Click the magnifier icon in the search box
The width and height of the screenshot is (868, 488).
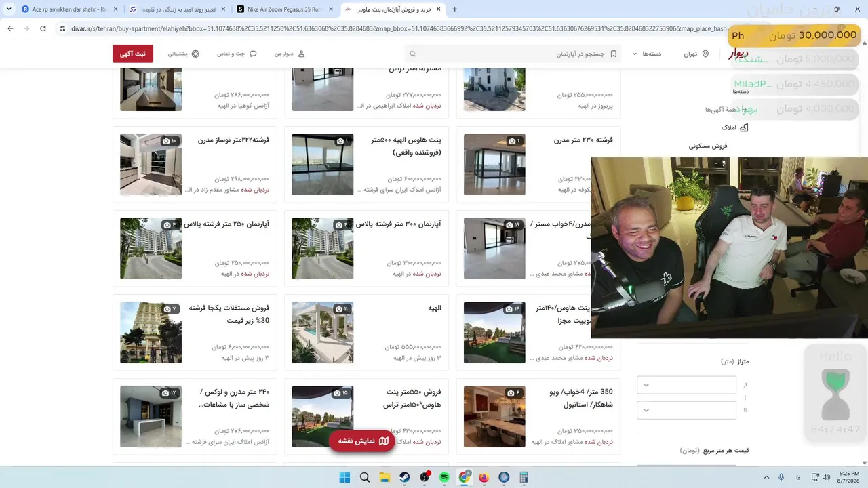pos(412,54)
